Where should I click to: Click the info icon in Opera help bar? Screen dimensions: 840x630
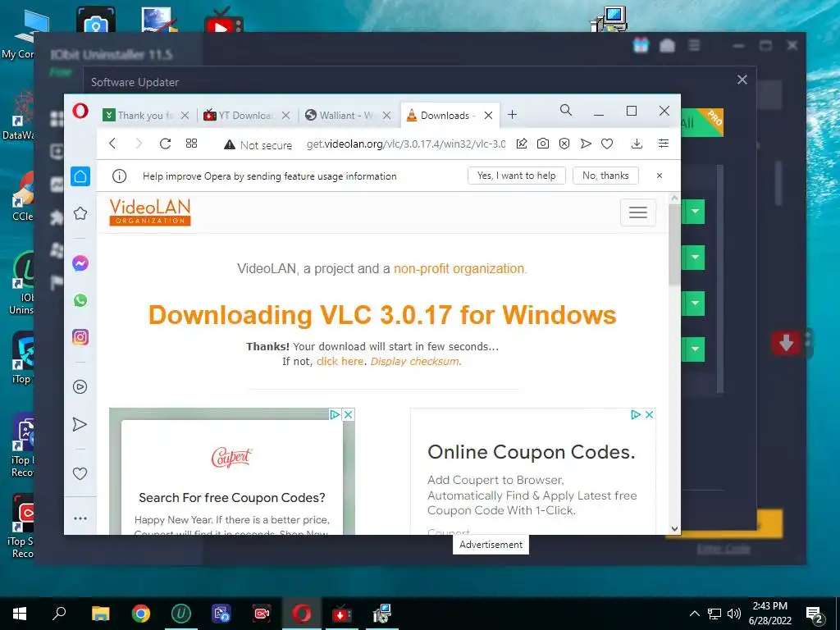[120, 176]
